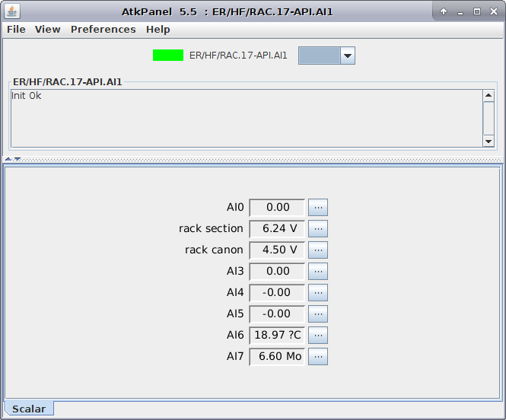Open the View menu

tap(48, 30)
